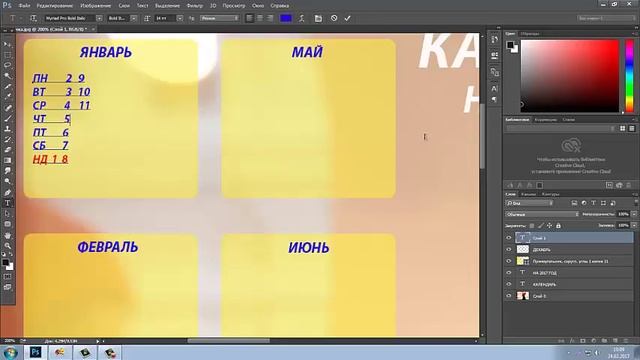Screen dimensions: 640x360
Task: Open the layer fill slider dropdown
Action: pos(634,225)
